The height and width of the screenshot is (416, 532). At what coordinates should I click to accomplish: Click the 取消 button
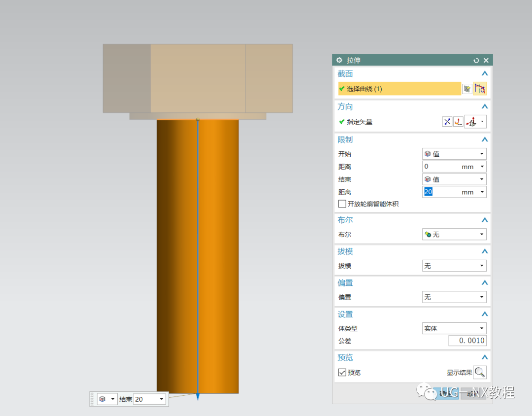click(473, 393)
